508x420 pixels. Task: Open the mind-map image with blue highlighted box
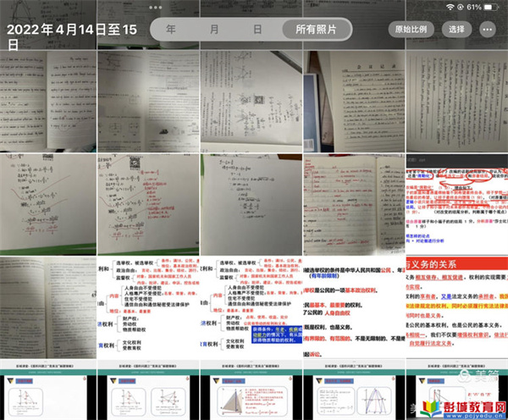point(251,307)
